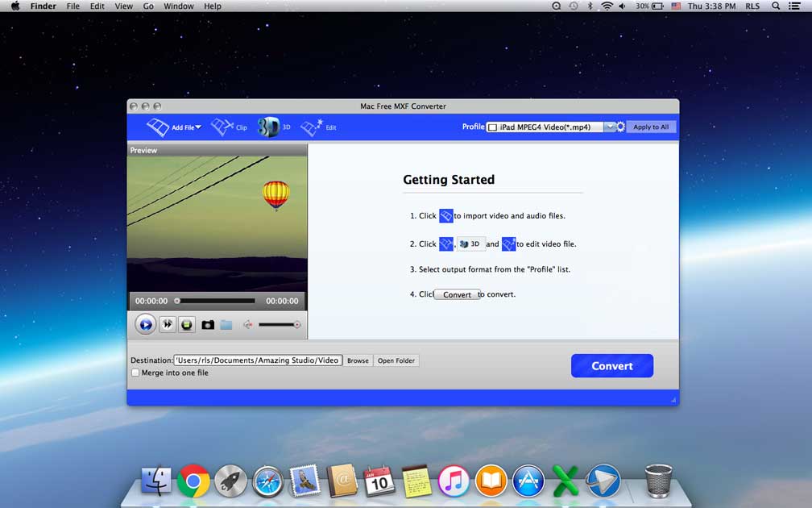Click the Preview panel header
The width and height of the screenshot is (812, 508).
click(217, 150)
